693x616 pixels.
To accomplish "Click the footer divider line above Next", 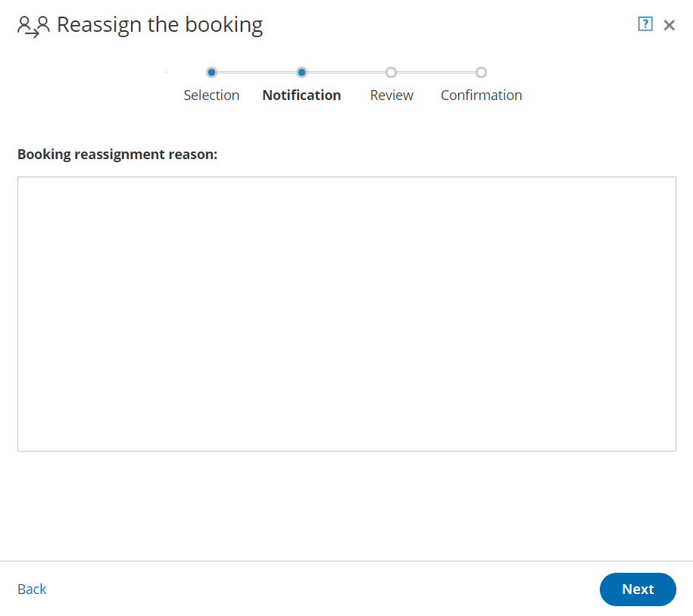I will 346,561.
